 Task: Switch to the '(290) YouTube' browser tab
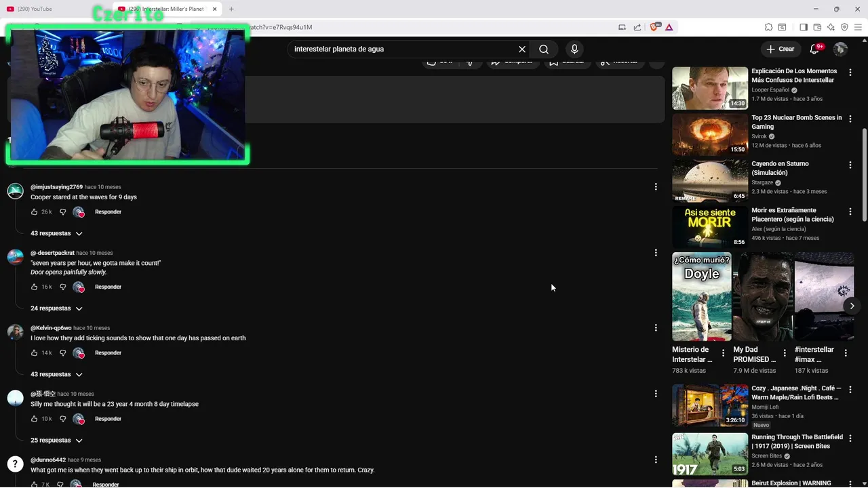tap(54, 9)
